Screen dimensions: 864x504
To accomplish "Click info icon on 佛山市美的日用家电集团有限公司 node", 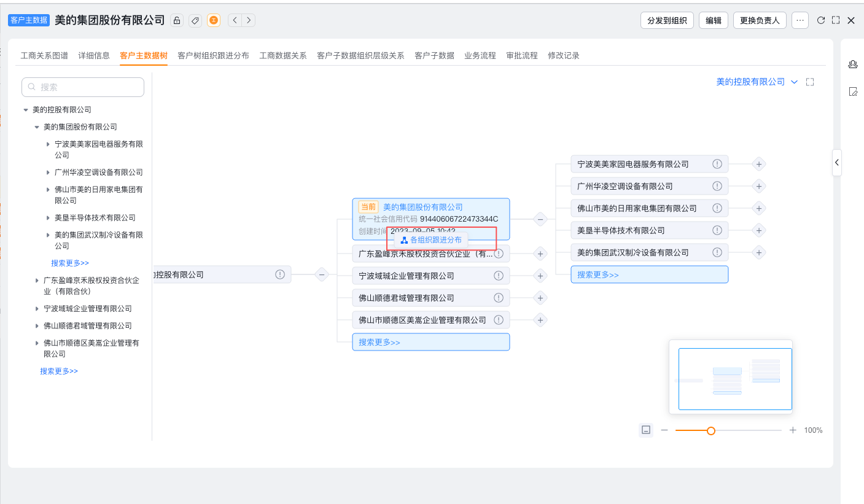I will (x=717, y=208).
